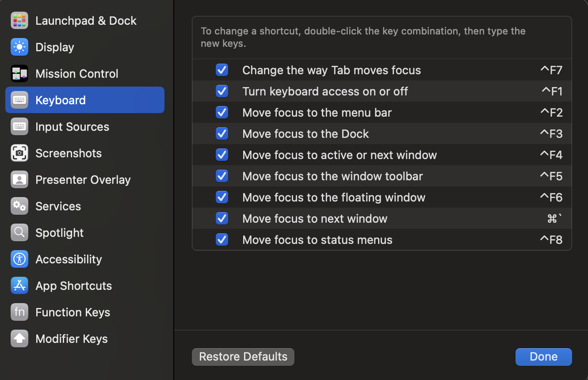Select the Function Keys fn icon
Viewport: 588px width, 380px height.
[x=19, y=312]
